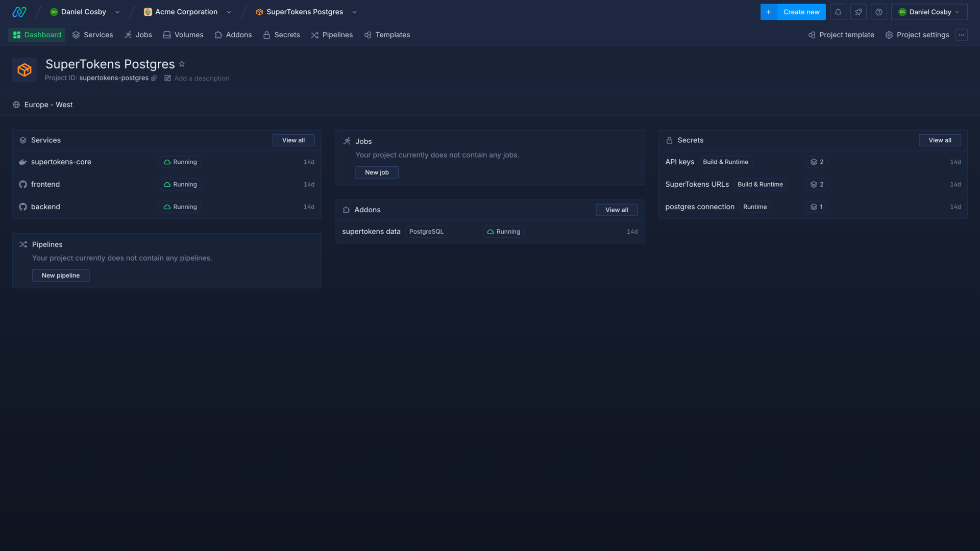Click the New job button
Screen dimensions: 980x551
tap(377, 172)
